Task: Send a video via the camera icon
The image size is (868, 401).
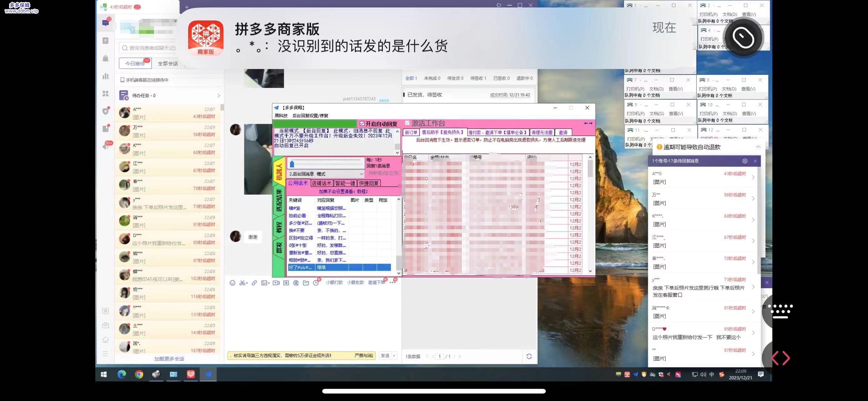Action: (276, 283)
